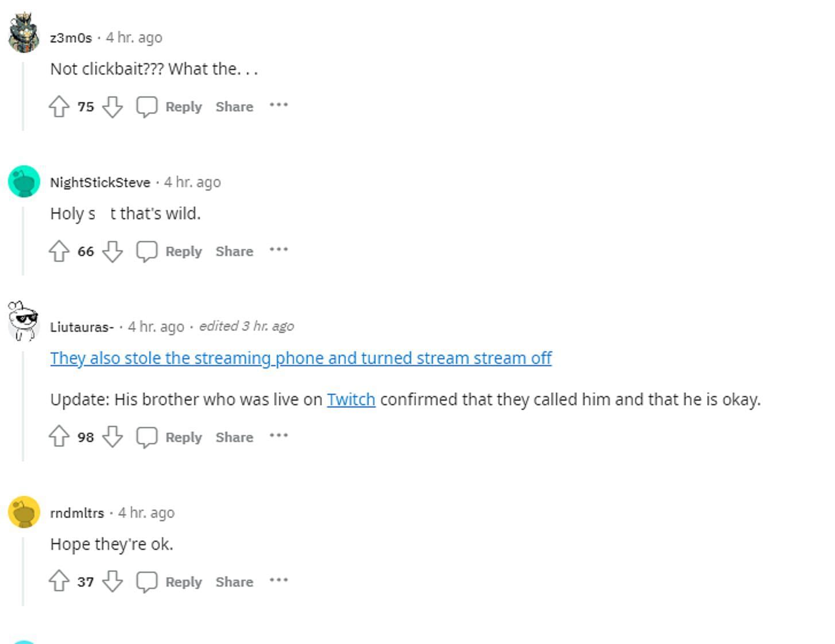Viewport: 835px width, 644px height.
Task: Upvote NightStickSteve's comment
Action: pos(59,251)
